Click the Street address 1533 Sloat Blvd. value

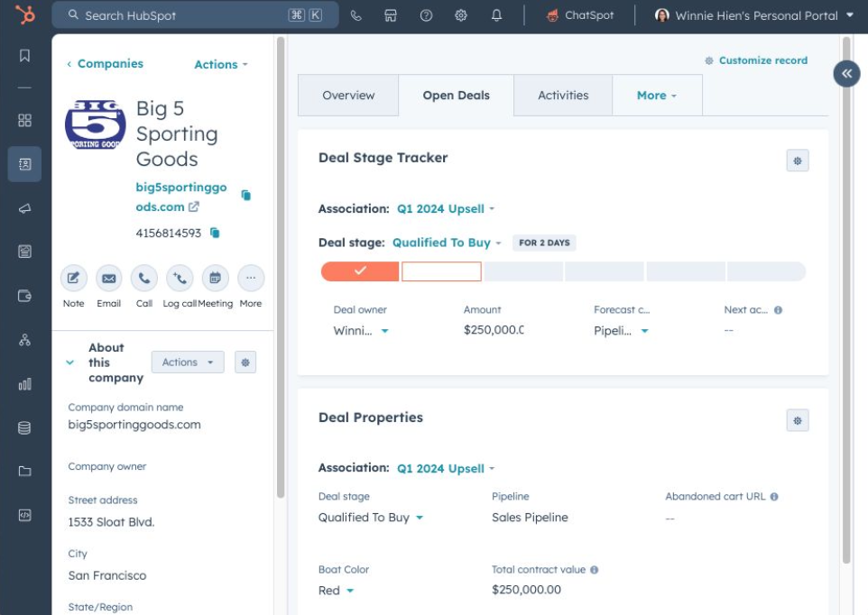pos(111,522)
